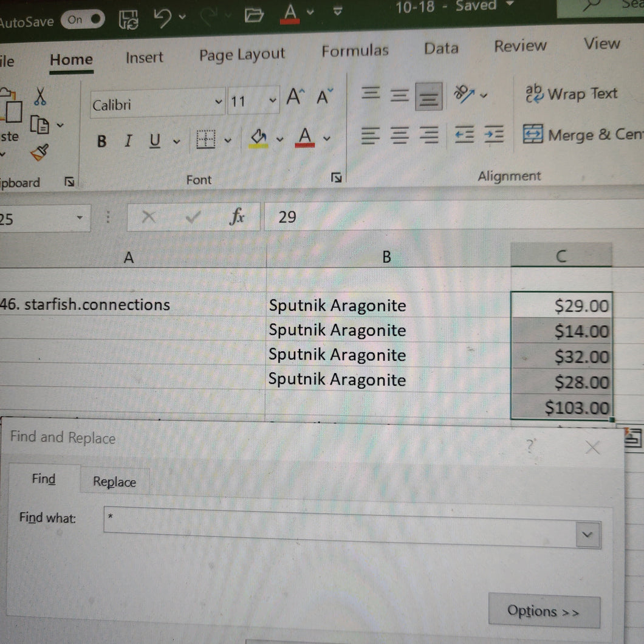Apply red Font Color in ribbon
The image size is (644, 644).
[x=305, y=137]
